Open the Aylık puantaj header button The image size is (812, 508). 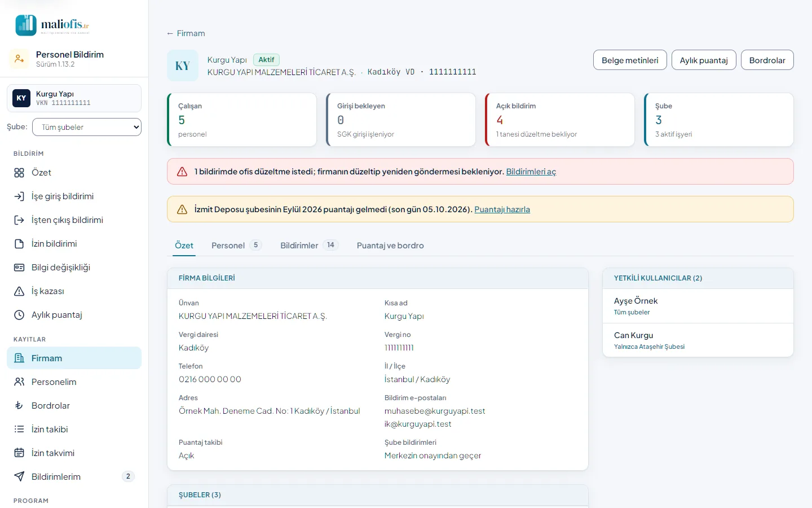coord(704,60)
